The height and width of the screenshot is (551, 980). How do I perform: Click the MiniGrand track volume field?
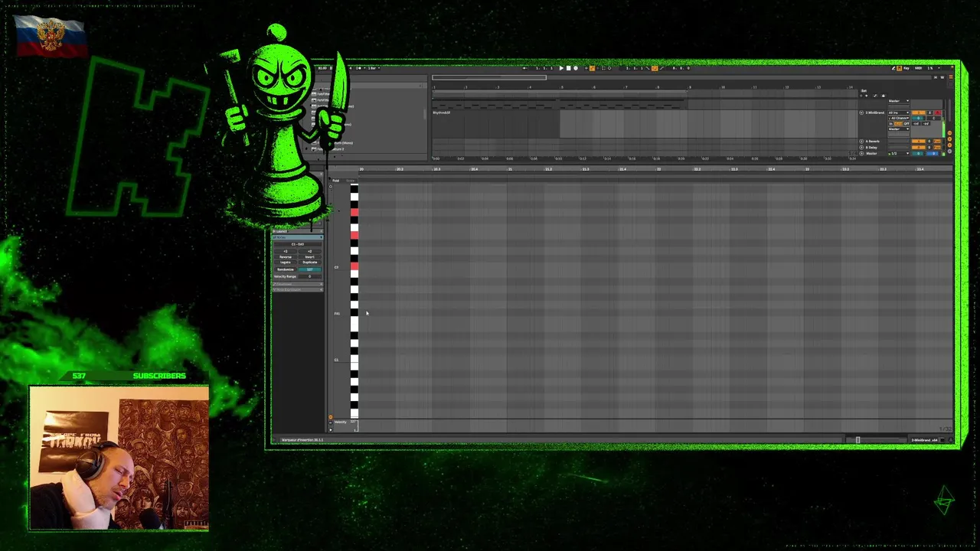pos(919,118)
